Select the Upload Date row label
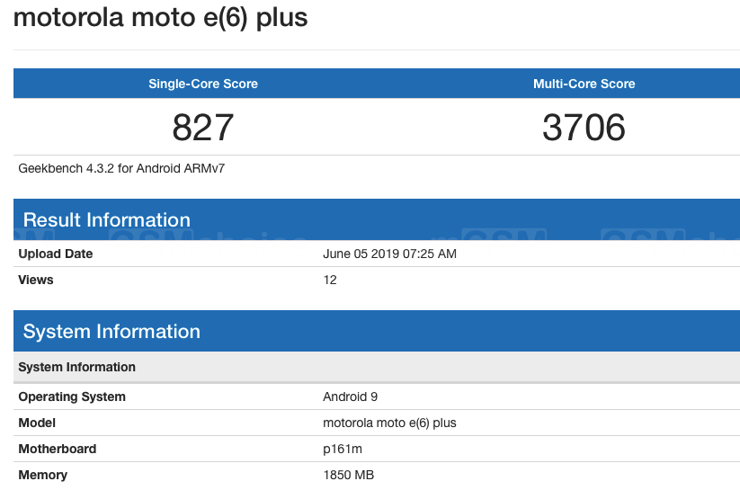This screenshot has height=490, width=740. 56,254
